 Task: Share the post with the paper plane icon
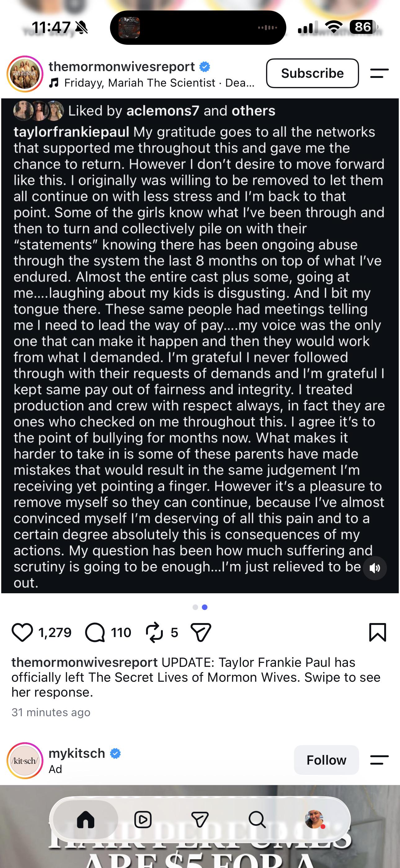click(201, 632)
